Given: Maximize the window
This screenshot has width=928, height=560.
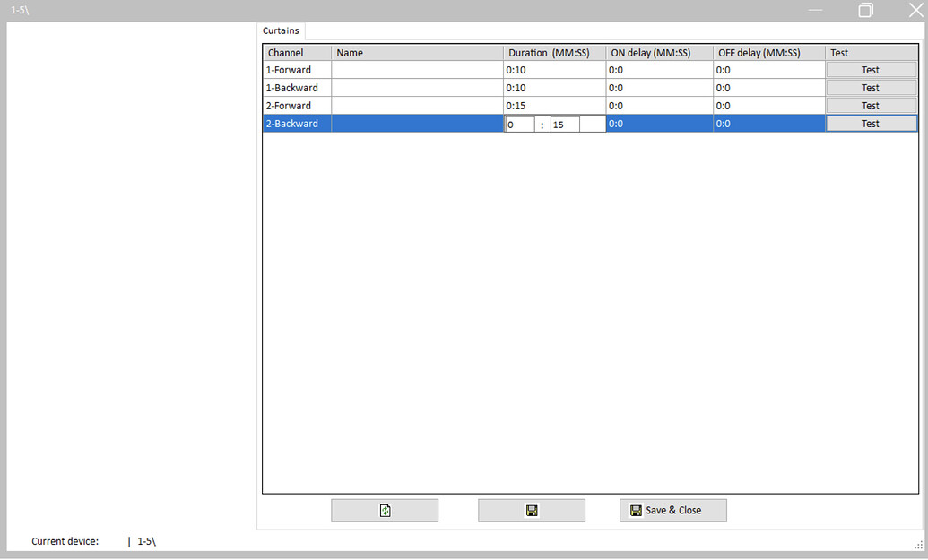Looking at the screenshot, I should [x=865, y=10].
